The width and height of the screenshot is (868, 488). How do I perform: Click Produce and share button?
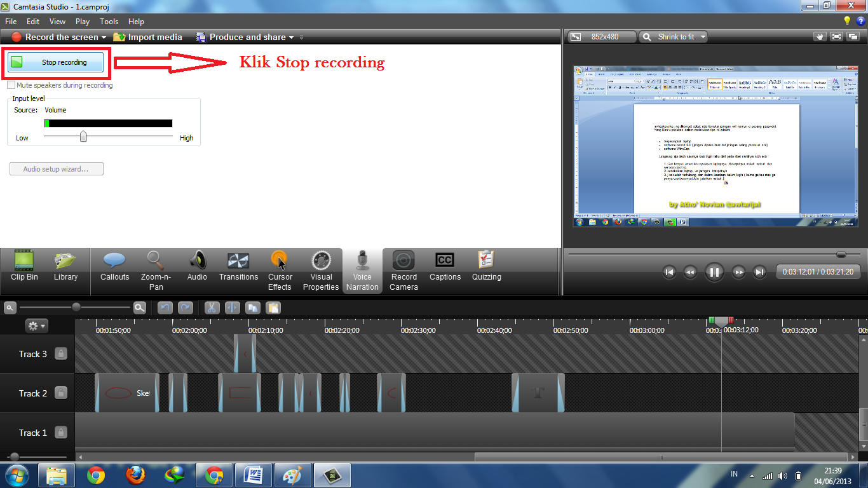tap(241, 37)
